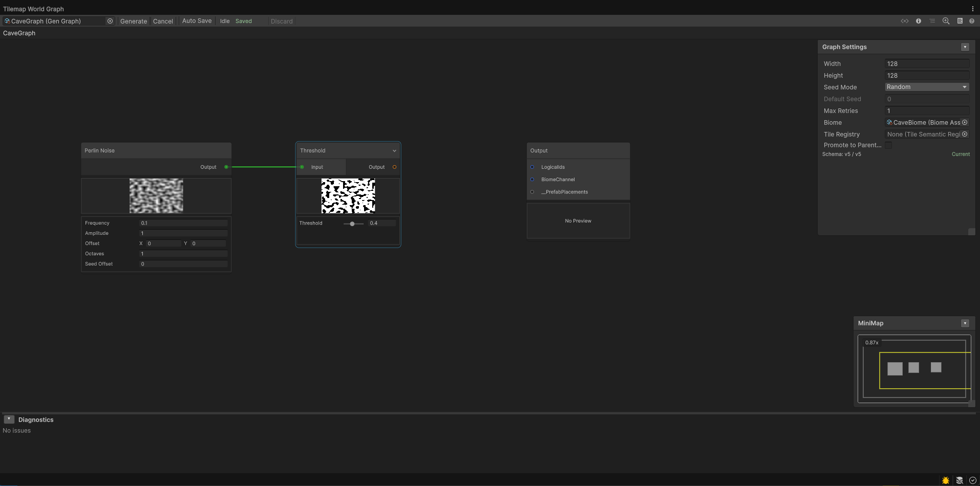Viewport: 980px width, 486px height.
Task: Click the Offset X field
Action: coord(163,244)
